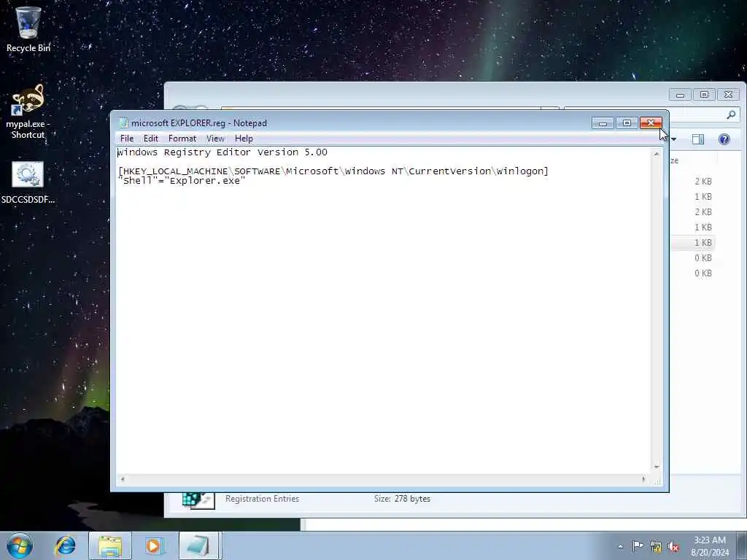Click the Notepad document icon in title bar
747x560 pixels.
point(123,122)
